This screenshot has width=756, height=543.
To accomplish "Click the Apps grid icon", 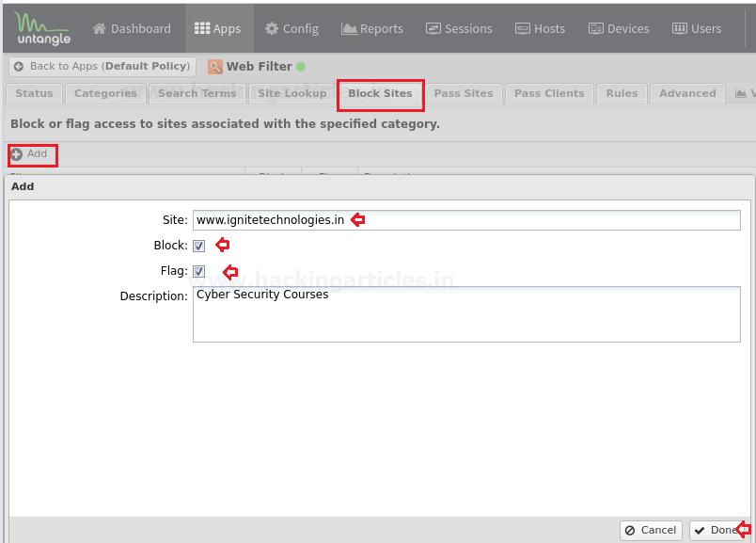I will (x=202, y=28).
